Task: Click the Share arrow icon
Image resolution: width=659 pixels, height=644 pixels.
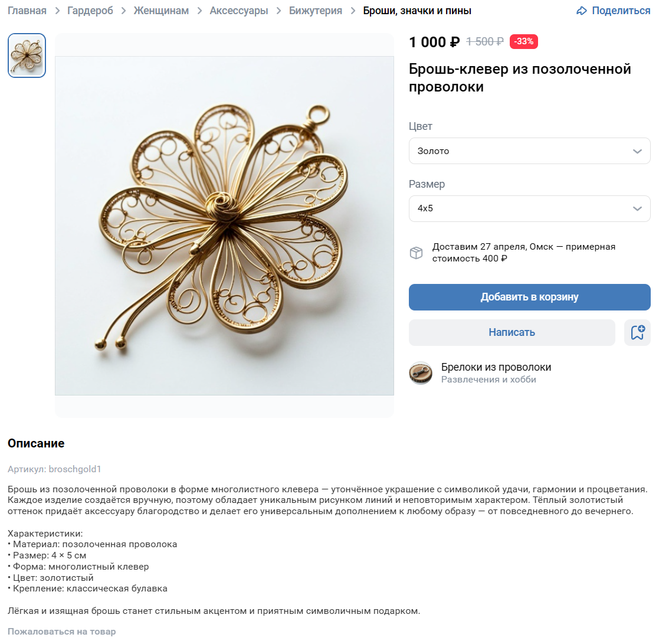Action: tap(582, 11)
